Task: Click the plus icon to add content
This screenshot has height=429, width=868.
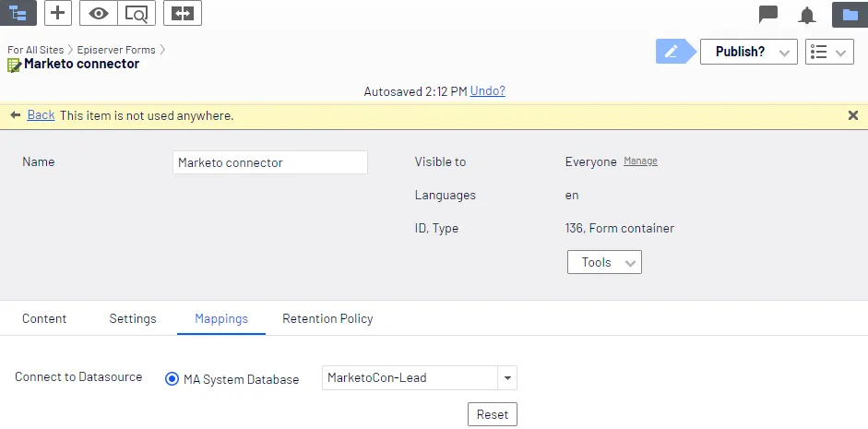Action: [x=57, y=13]
